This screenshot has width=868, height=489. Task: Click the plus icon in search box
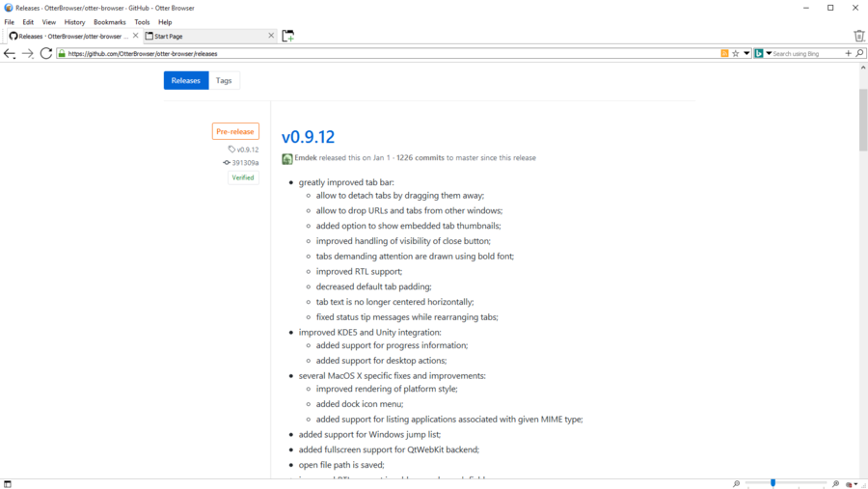pos(848,54)
